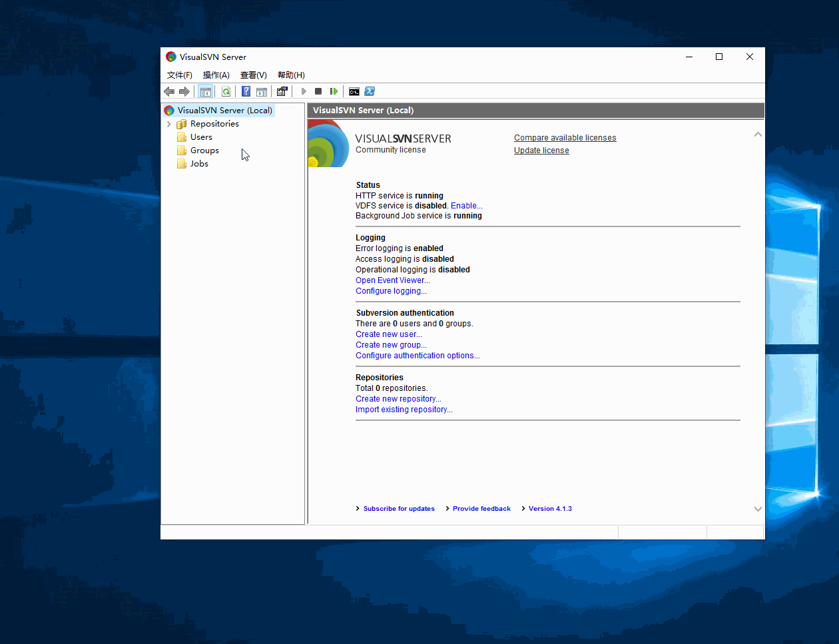The height and width of the screenshot is (644, 839).
Task: Click Create new repository... link
Action: [x=398, y=399]
